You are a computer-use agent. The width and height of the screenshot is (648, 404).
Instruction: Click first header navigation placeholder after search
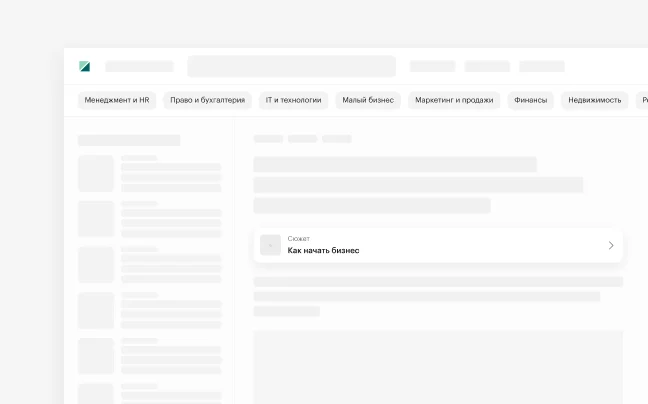point(432,66)
